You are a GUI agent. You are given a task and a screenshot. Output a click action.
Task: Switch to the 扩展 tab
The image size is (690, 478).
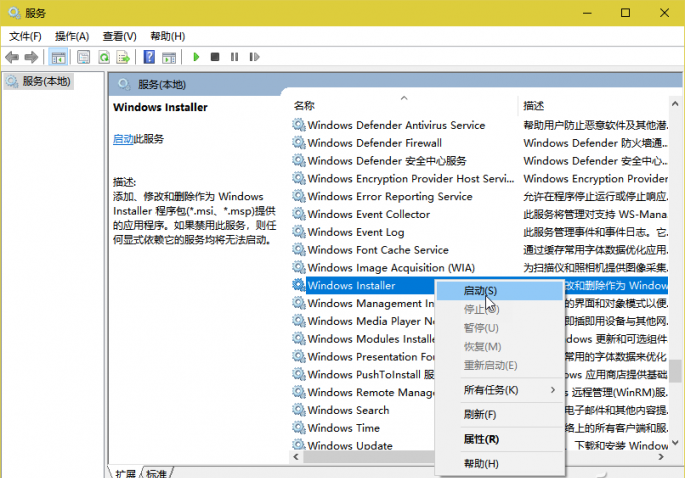point(125,473)
